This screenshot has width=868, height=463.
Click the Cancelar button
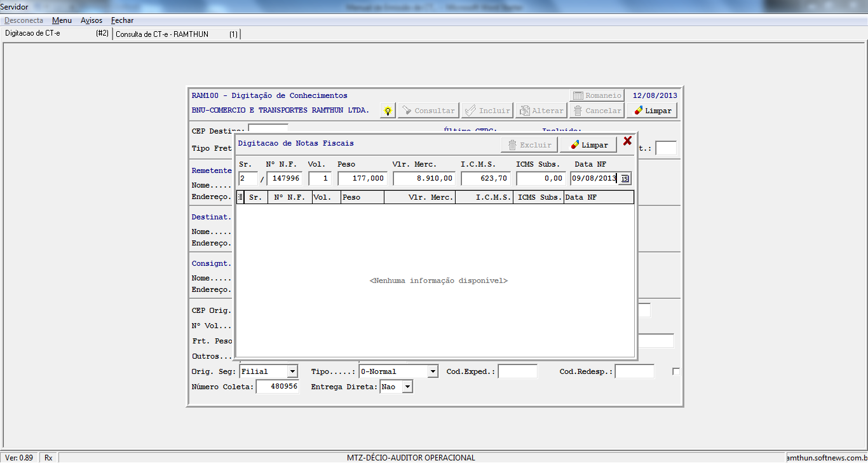597,111
